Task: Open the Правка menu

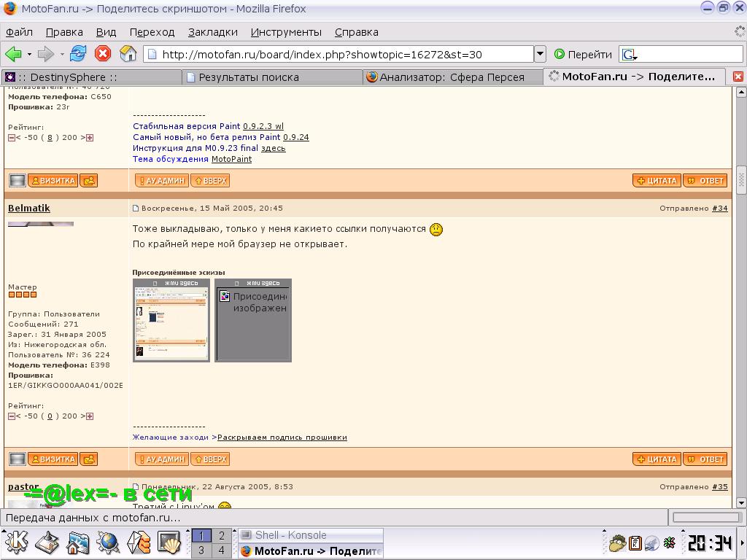Action: click(64, 32)
